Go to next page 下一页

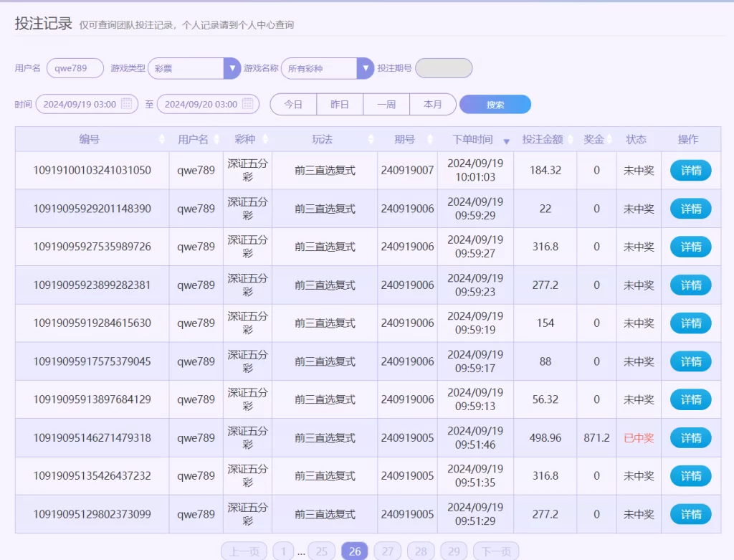(496, 551)
